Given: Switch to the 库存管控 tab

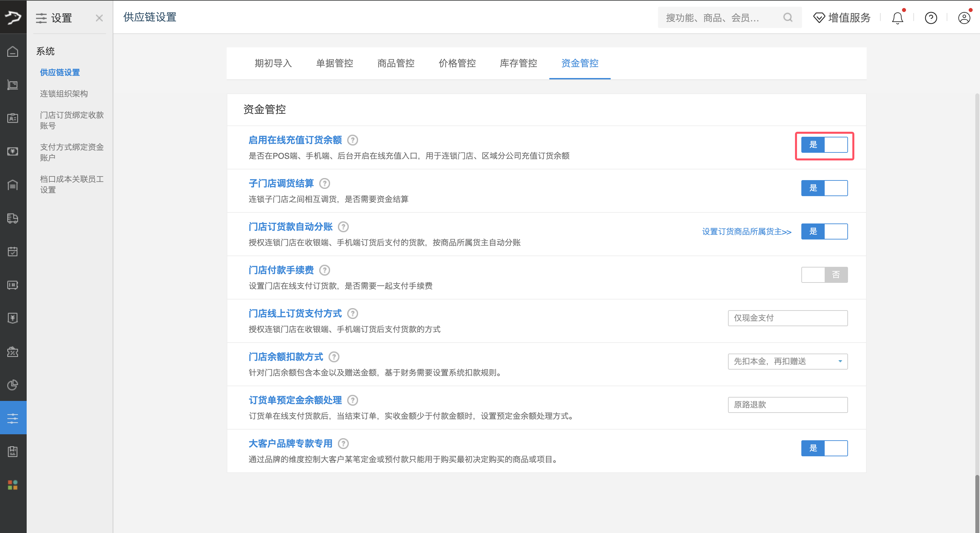Looking at the screenshot, I should 518,63.
